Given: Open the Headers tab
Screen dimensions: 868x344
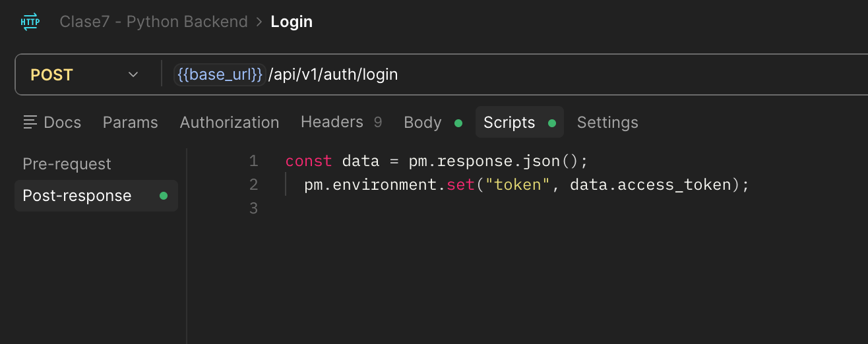Looking at the screenshot, I should coord(341,122).
